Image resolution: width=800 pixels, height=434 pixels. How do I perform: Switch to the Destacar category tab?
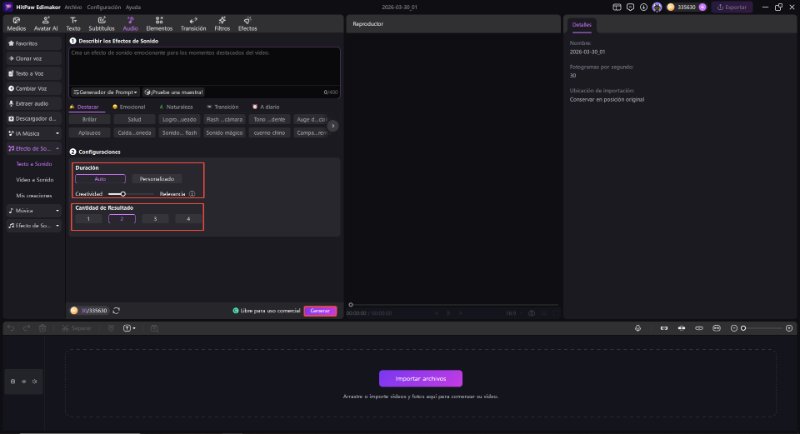[x=84, y=107]
